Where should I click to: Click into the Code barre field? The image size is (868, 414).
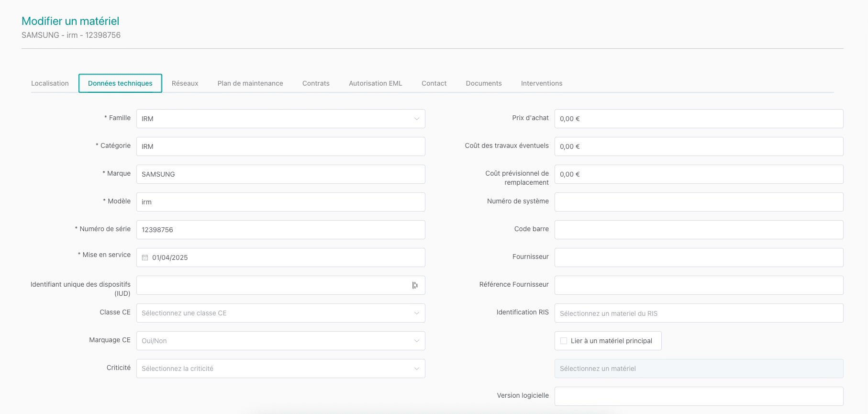coord(699,230)
